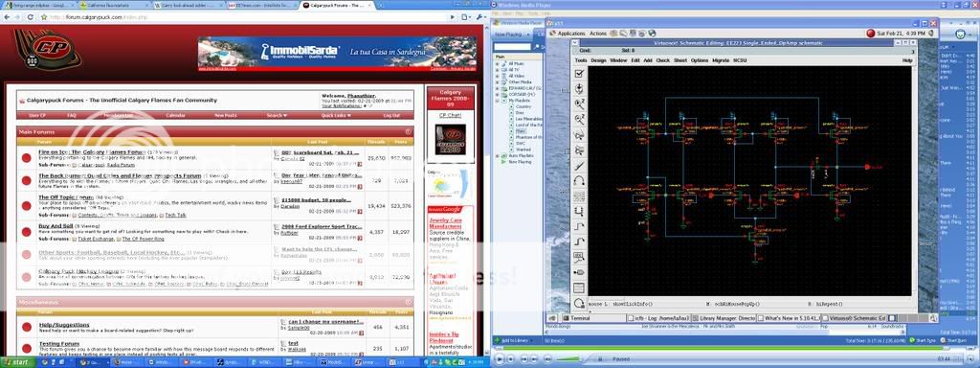Open the Fire on Ice Calgary Flames Forum
The width and height of the screenshot is (980, 368).
point(91,152)
